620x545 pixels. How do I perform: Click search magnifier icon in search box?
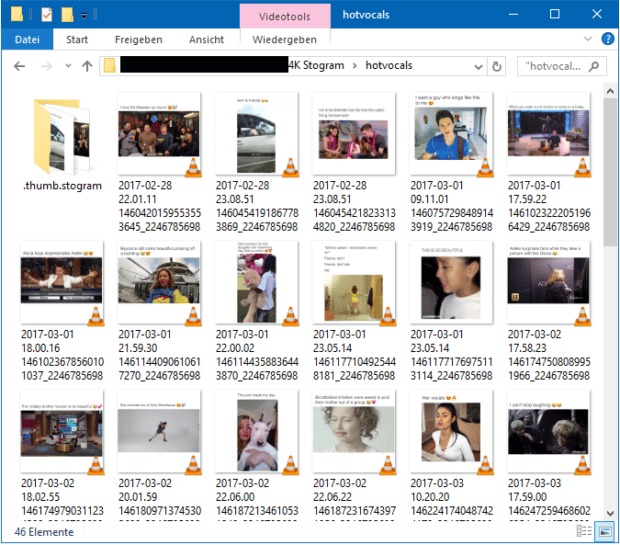click(x=595, y=67)
